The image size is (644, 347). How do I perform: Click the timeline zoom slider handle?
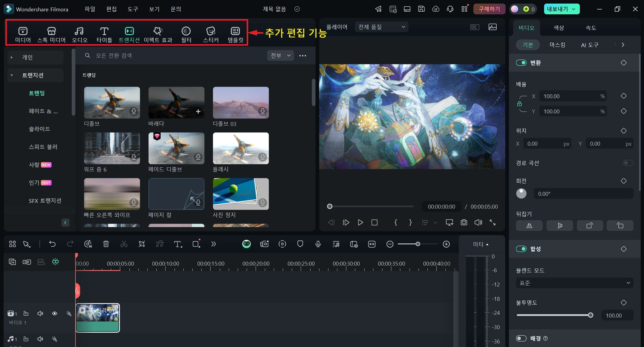418,244
